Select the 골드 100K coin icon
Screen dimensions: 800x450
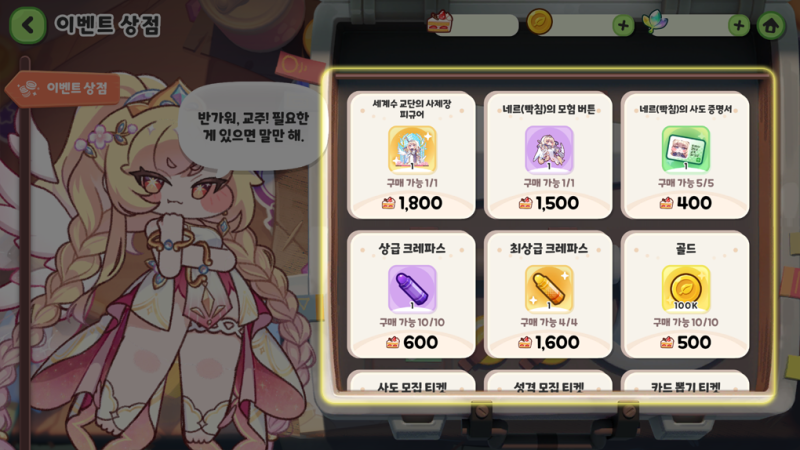click(x=686, y=289)
